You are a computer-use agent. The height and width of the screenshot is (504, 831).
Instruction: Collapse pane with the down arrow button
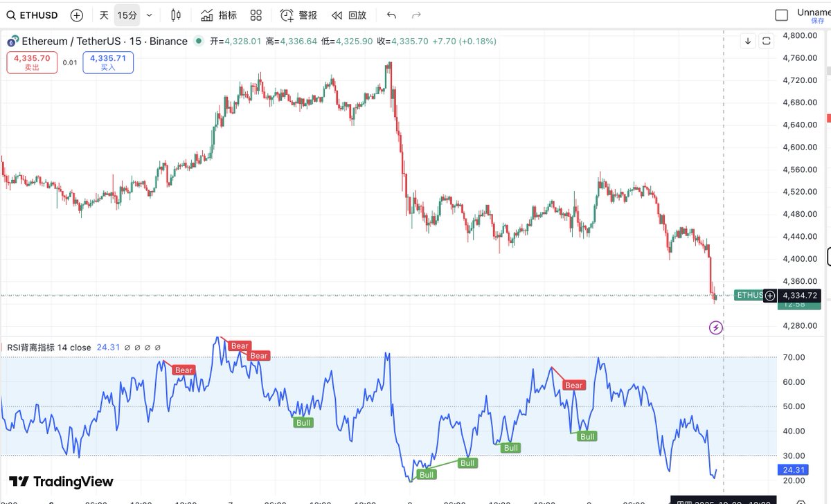point(748,42)
